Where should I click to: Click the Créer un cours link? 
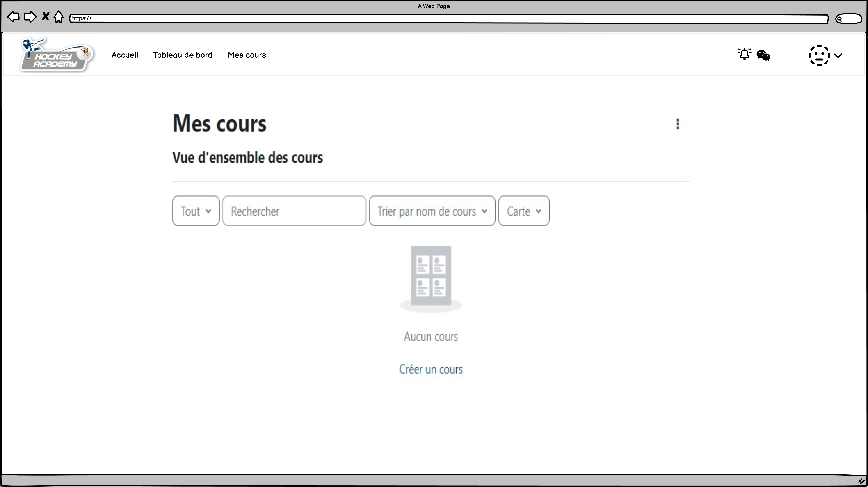431,369
